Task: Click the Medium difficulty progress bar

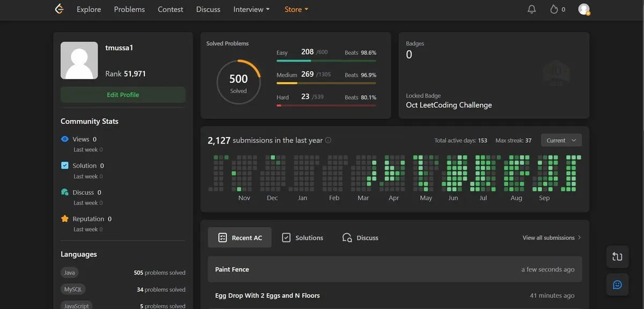Action: click(x=326, y=83)
